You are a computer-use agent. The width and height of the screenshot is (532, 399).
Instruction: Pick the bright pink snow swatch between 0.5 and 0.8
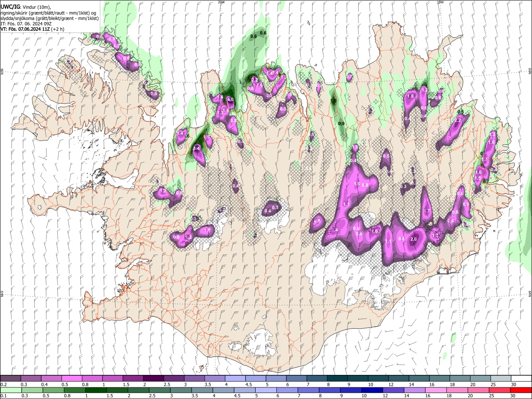pos(71,378)
